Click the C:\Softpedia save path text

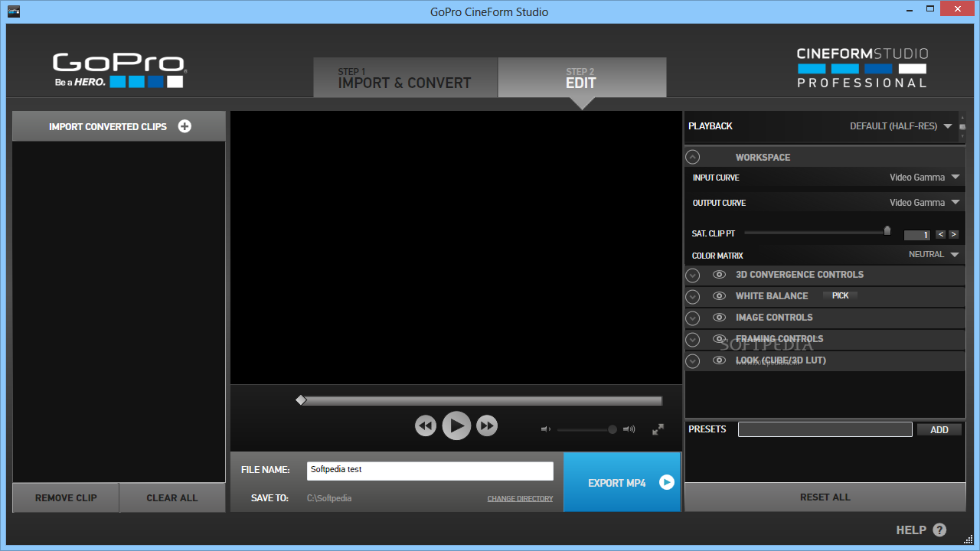pos(329,498)
